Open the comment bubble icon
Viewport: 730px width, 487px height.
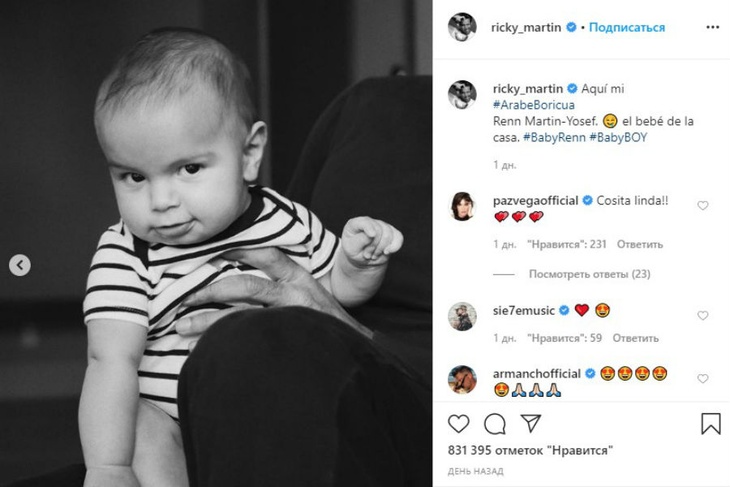point(494,424)
